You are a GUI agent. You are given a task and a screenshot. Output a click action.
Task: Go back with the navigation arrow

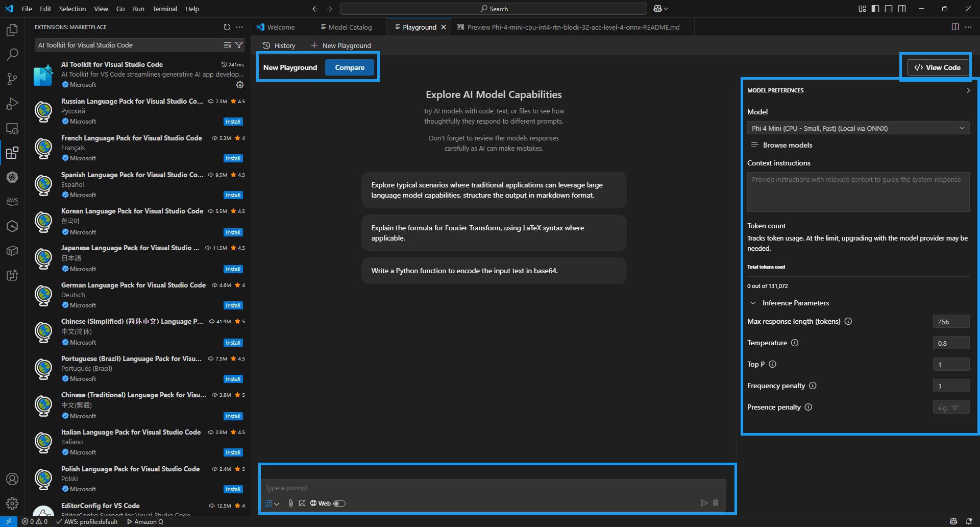click(315, 9)
